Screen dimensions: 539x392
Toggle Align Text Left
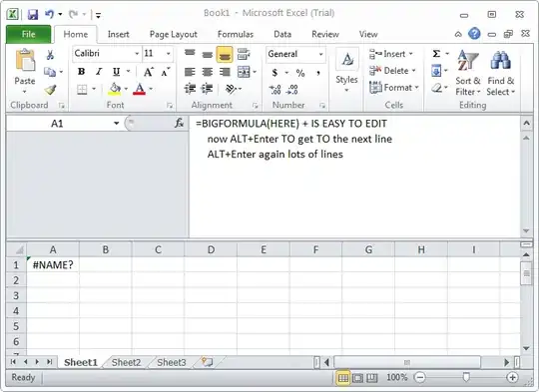tap(190, 72)
